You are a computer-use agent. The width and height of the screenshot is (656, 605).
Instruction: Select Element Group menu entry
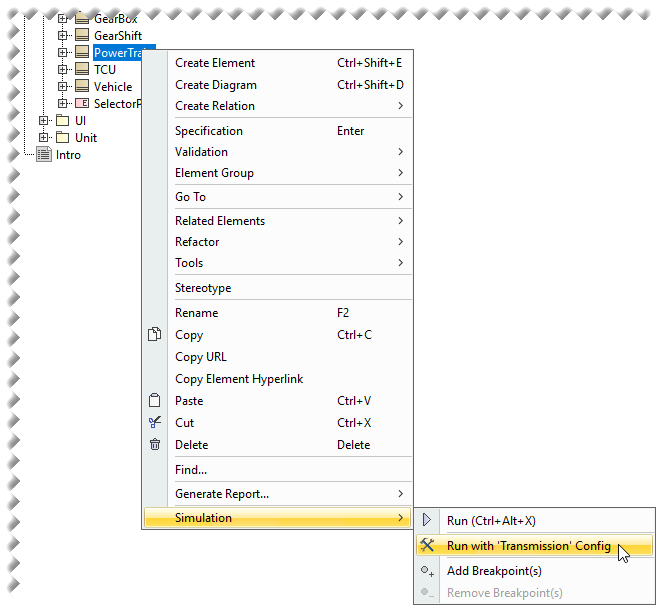(x=277, y=172)
